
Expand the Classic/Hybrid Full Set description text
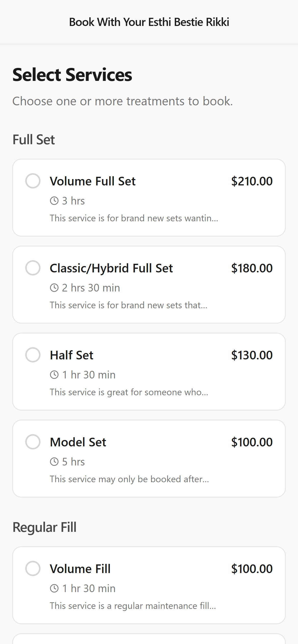(x=128, y=305)
